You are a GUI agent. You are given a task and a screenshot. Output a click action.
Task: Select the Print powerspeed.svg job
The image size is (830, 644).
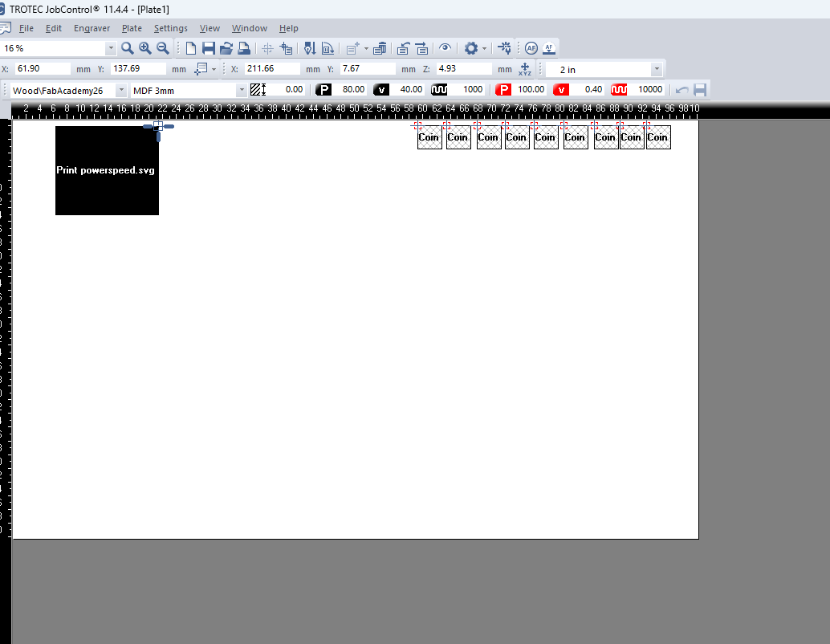pyautogui.click(x=107, y=170)
